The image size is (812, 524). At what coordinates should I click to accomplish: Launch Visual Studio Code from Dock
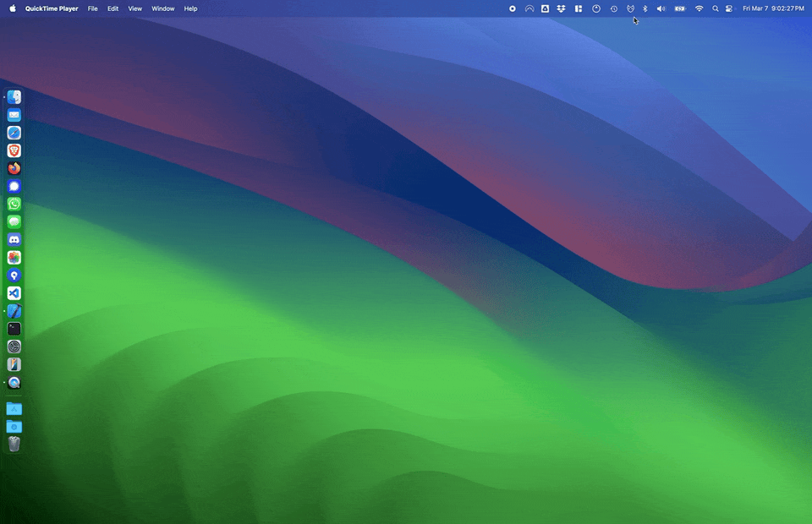(14, 293)
